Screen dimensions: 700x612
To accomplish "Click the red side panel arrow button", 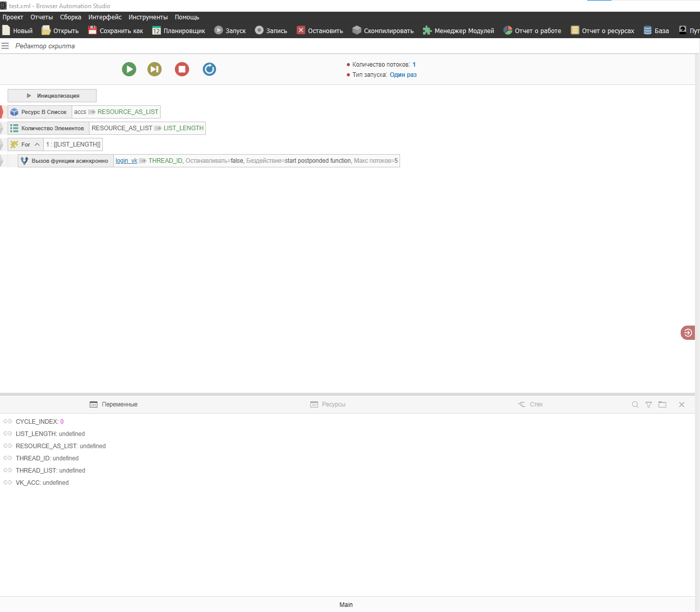I will [688, 333].
